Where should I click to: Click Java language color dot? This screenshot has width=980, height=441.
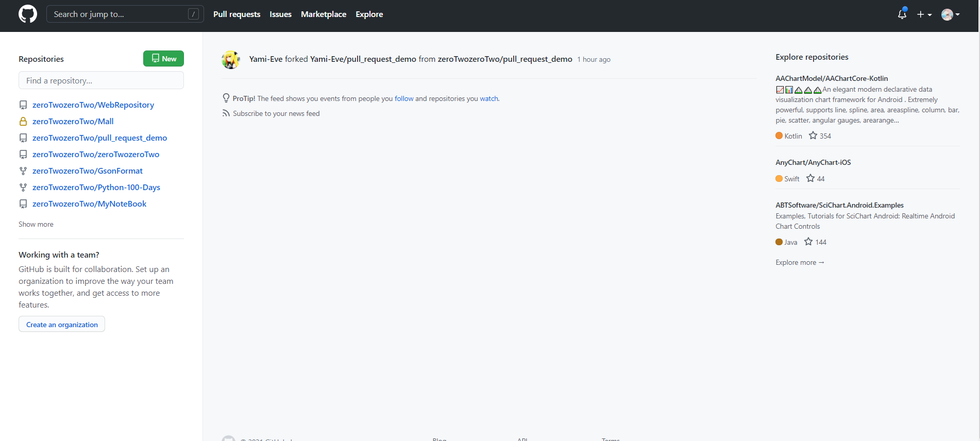(x=779, y=242)
